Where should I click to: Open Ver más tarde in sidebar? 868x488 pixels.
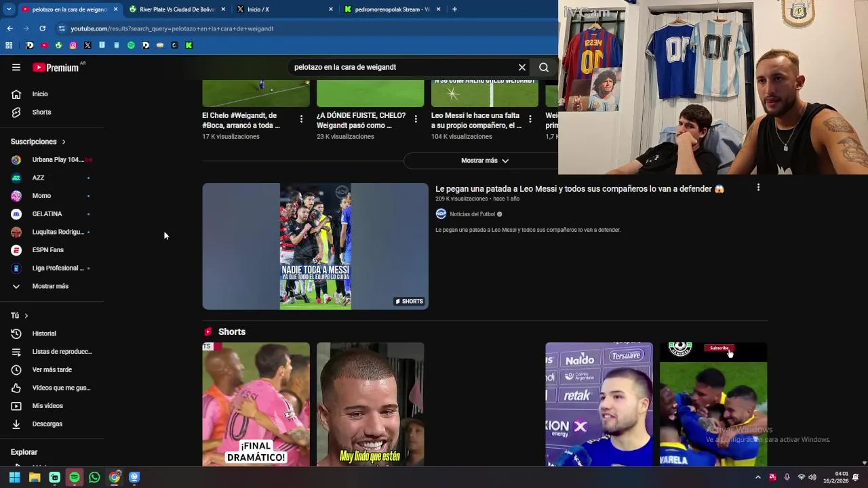point(52,369)
